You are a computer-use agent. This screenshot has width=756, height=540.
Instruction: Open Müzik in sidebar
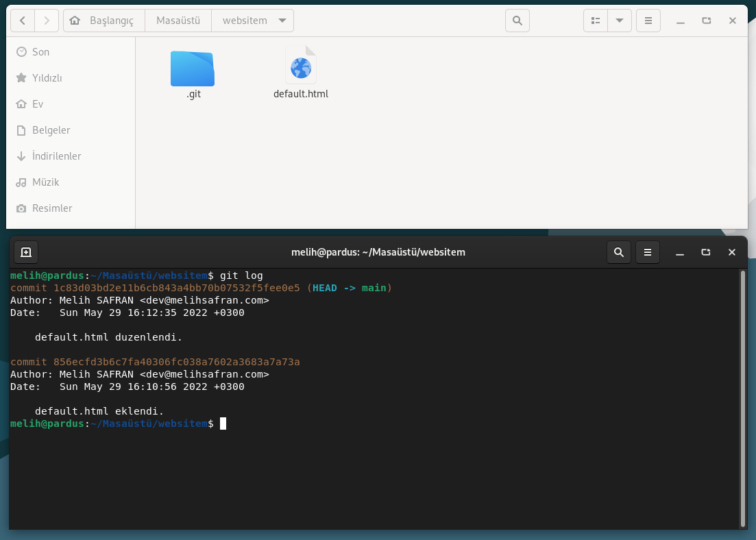coord(71,182)
